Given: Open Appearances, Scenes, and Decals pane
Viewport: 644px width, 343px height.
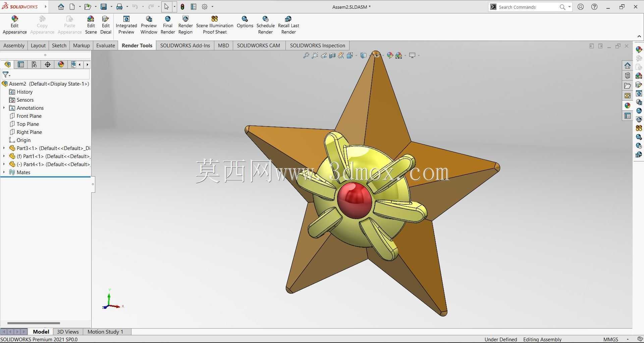Looking at the screenshot, I should 628,106.
